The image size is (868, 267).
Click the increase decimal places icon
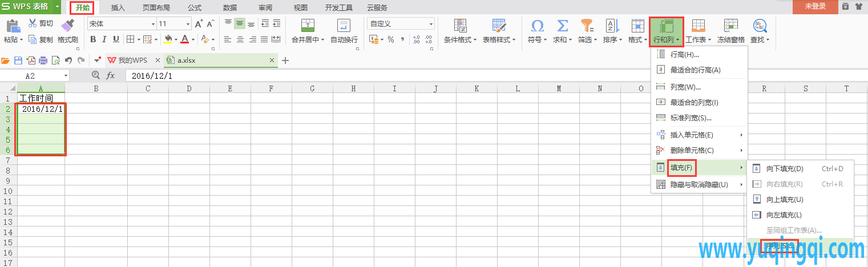pyautogui.click(x=416, y=39)
